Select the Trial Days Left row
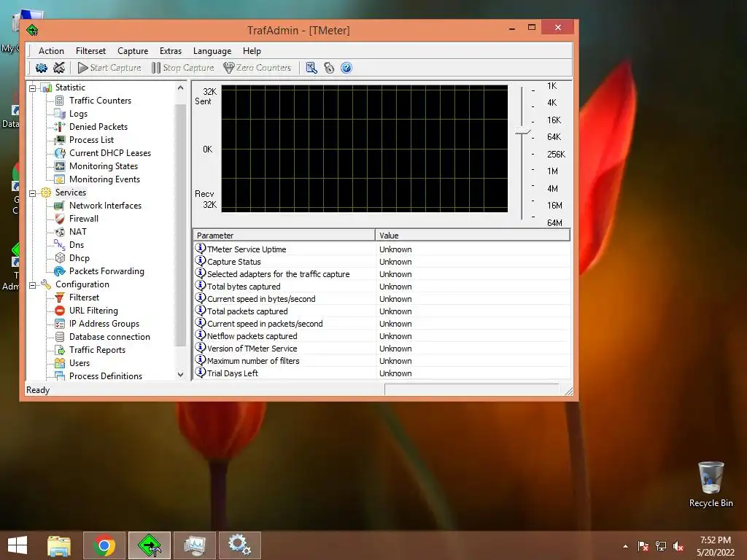The height and width of the screenshot is (560, 747). click(382, 373)
